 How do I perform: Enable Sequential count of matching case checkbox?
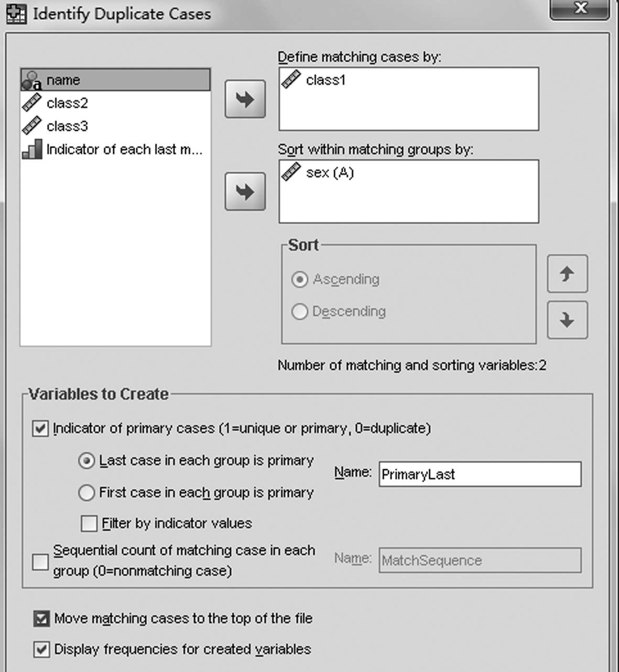pyautogui.click(x=40, y=562)
